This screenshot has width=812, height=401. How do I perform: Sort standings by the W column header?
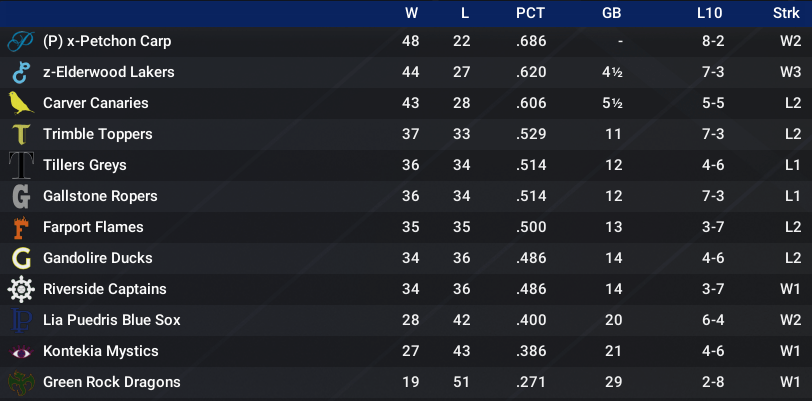[412, 13]
